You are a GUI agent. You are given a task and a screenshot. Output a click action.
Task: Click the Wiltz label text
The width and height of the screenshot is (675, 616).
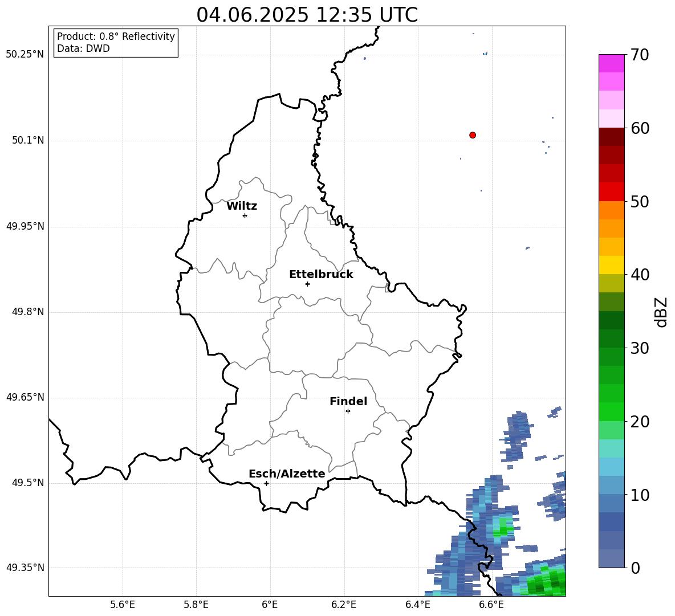tap(242, 206)
